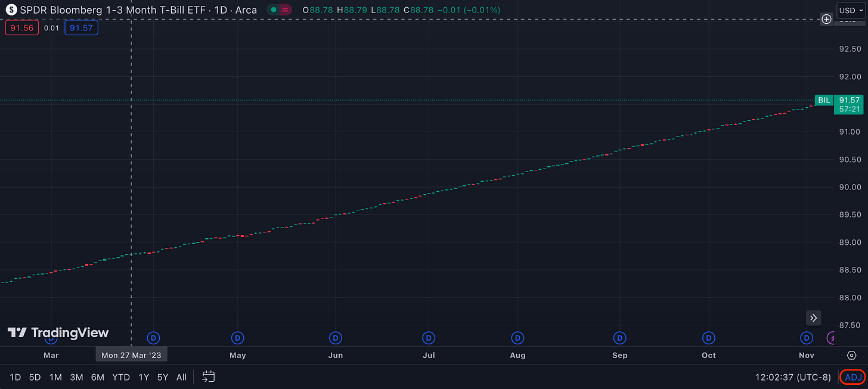868x389 pixels.
Task: Click the pink data-mode indicator icon
Action: coord(286,10)
